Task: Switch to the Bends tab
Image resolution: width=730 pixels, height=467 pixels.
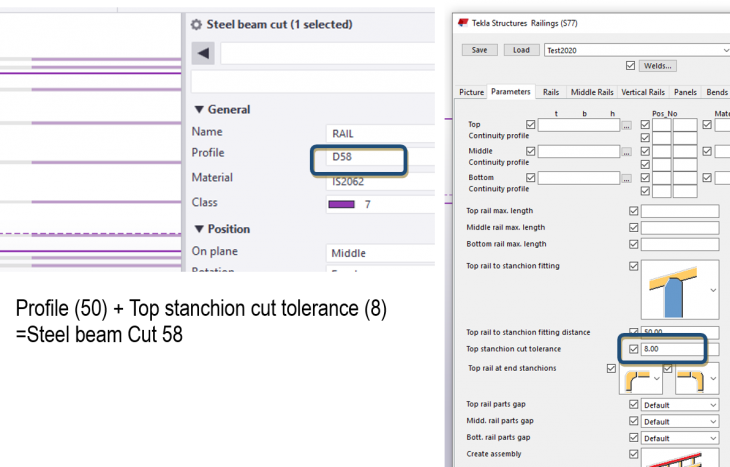Action: pos(716,92)
